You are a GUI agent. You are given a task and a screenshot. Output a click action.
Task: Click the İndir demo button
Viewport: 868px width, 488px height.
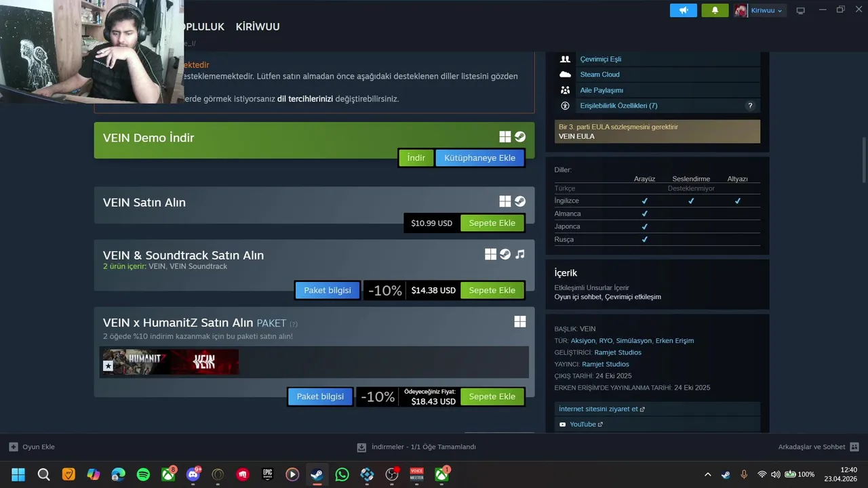click(x=416, y=158)
